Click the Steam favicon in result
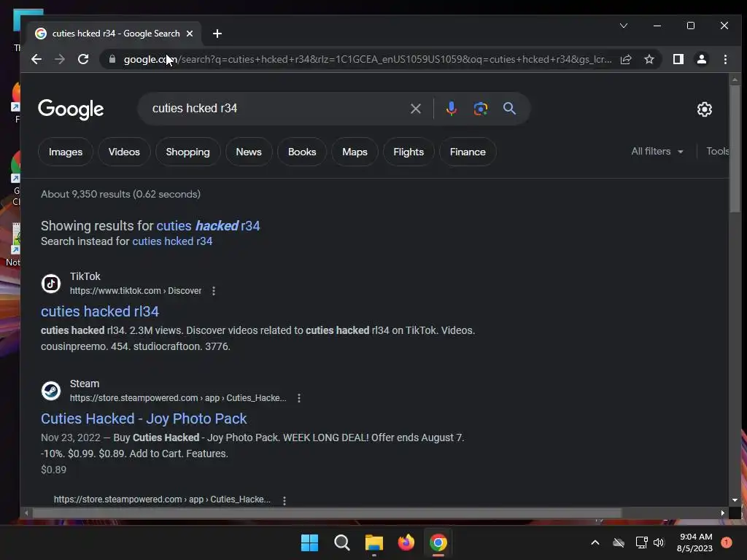This screenshot has width=747, height=560. 51,391
